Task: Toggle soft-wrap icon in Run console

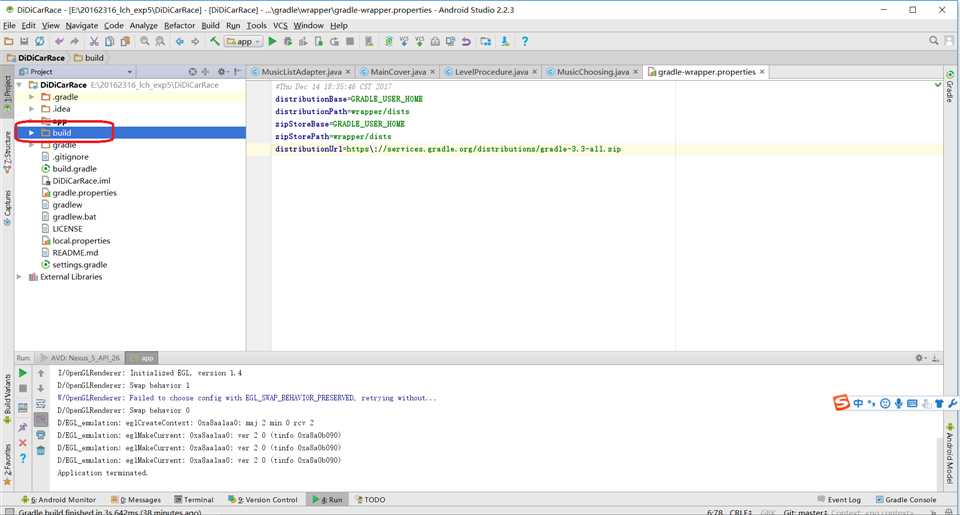Action: [x=41, y=404]
